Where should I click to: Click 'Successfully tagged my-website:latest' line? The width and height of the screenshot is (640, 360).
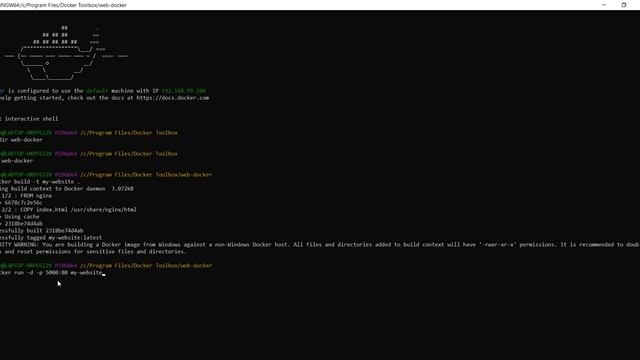[x=51, y=238]
